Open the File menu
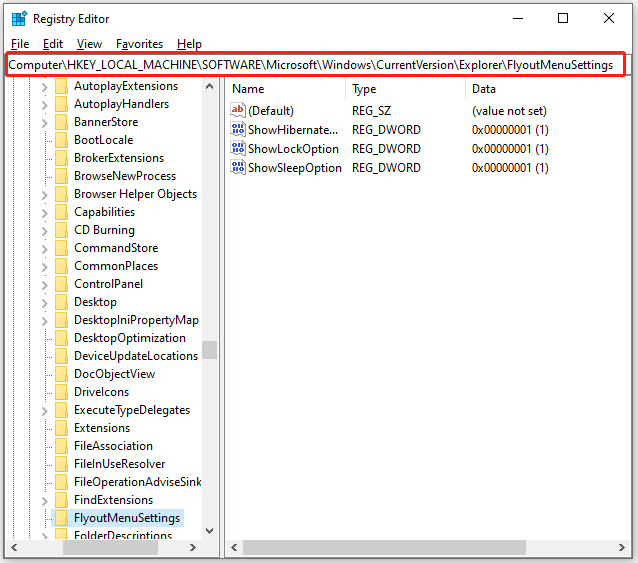Viewport: 638px width, 563px height. click(20, 44)
